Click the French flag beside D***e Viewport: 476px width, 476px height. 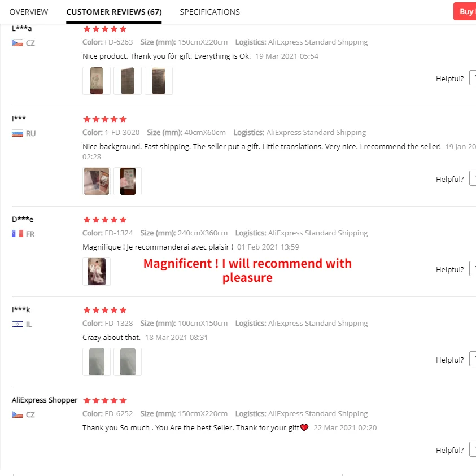[18, 233]
